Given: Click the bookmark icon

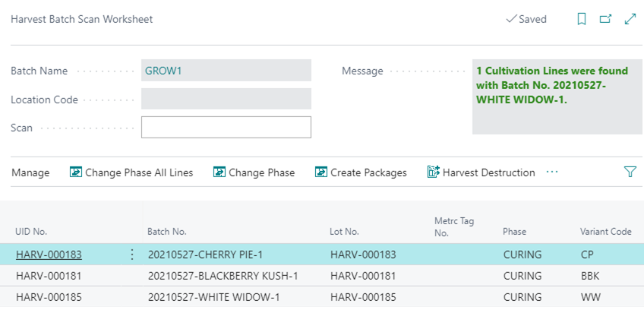Looking at the screenshot, I should [582, 20].
